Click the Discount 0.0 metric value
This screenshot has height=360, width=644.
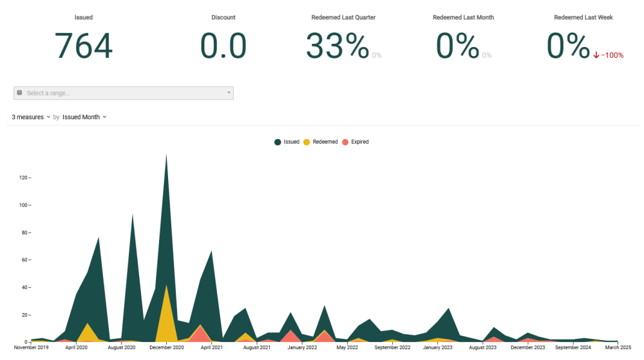tap(223, 46)
